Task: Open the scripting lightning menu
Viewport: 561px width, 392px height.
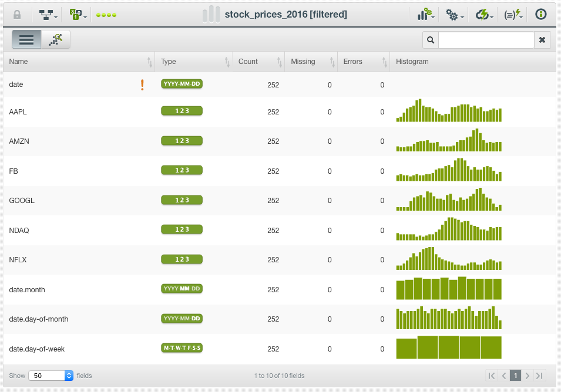Action: click(513, 15)
